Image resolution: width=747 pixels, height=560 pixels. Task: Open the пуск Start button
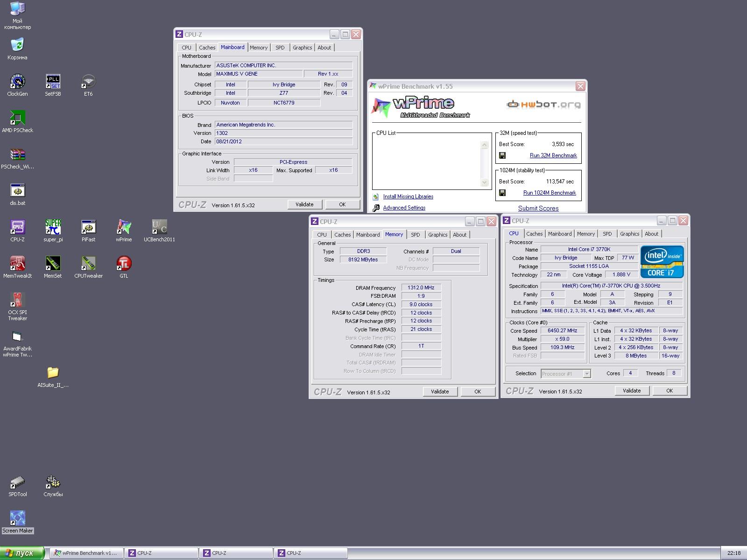pyautogui.click(x=22, y=553)
